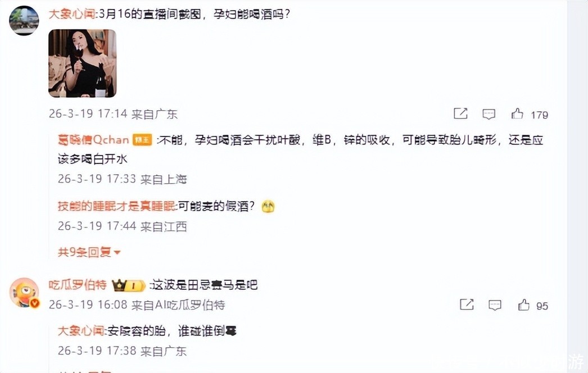
Task: Open 大象心间 name in the 安陵容 reply
Action: click(81, 331)
